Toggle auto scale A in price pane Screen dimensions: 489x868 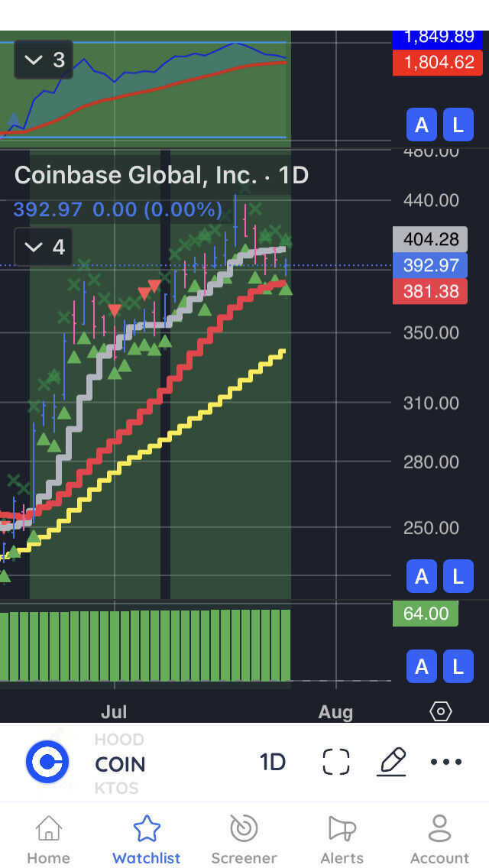pyautogui.click(x=422, y=576)
